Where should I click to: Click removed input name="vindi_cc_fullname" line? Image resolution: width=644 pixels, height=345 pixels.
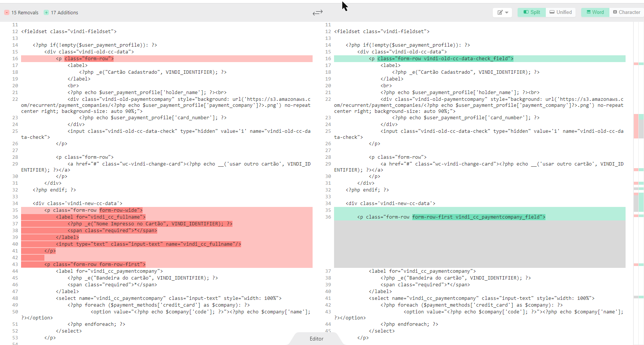[167, 244]
